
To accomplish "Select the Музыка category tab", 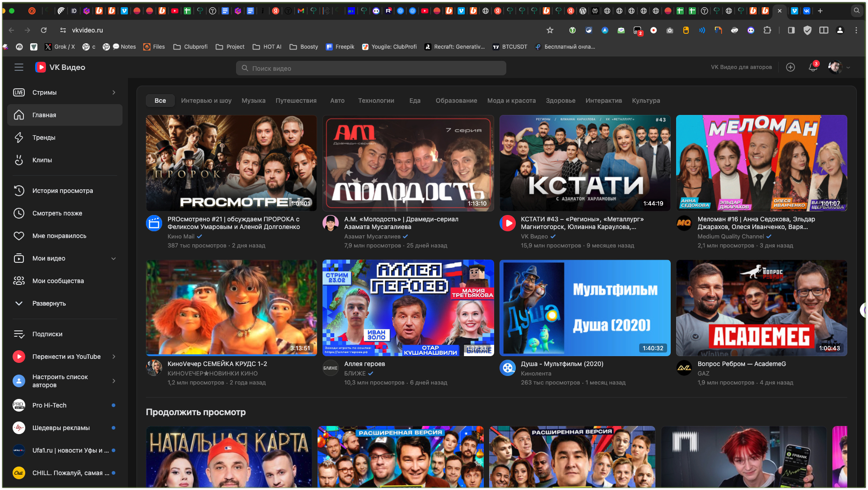I will click(x=253, y=101).
